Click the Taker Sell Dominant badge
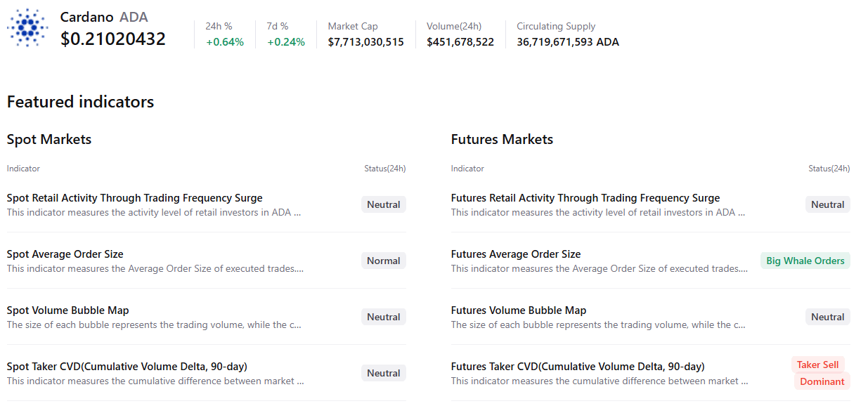Screen dimensions: 868x413 [x=821, y=373]
